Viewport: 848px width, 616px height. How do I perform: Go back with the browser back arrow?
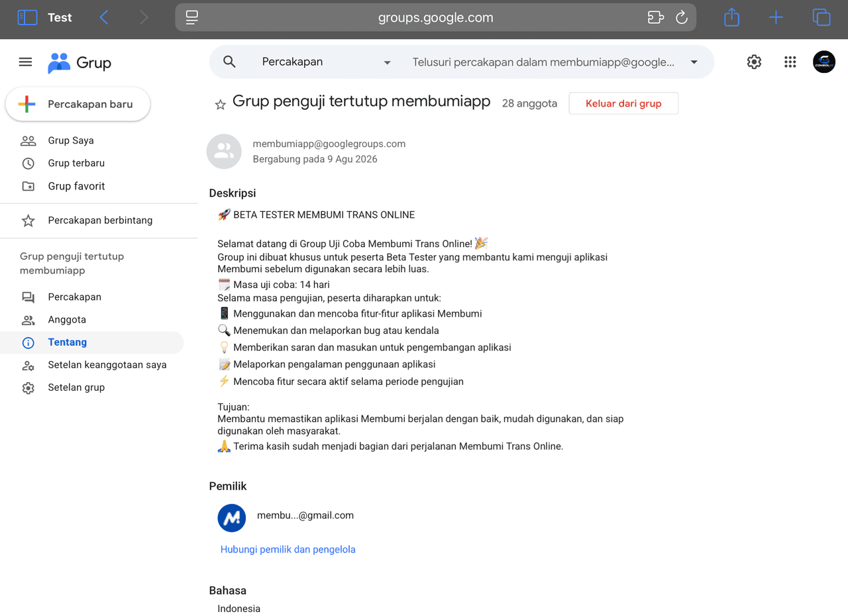[104, 17]
